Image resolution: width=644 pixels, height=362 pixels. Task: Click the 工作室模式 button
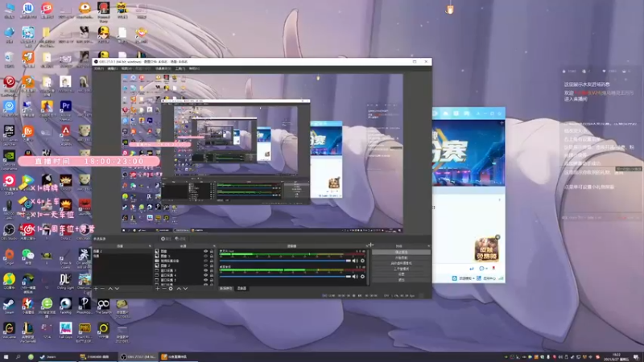pos(401,269)
